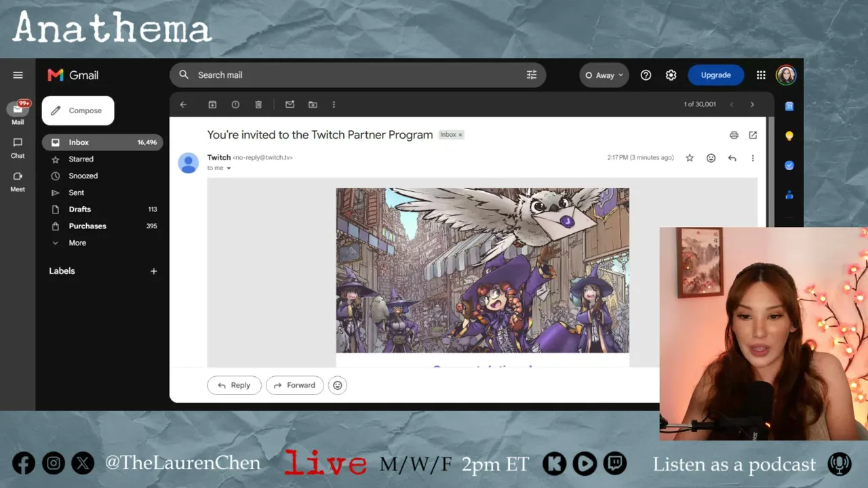Go back to the inbox with the back arrow
This screenshot has width=868, height=488.
click(x=183, y=104)
